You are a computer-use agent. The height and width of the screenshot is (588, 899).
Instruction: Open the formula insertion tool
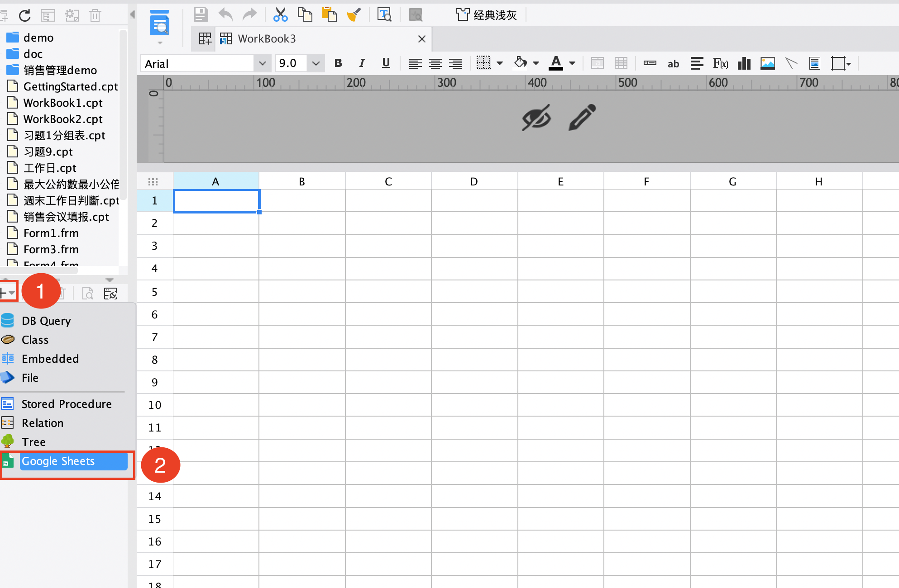[x=720, y=63]
